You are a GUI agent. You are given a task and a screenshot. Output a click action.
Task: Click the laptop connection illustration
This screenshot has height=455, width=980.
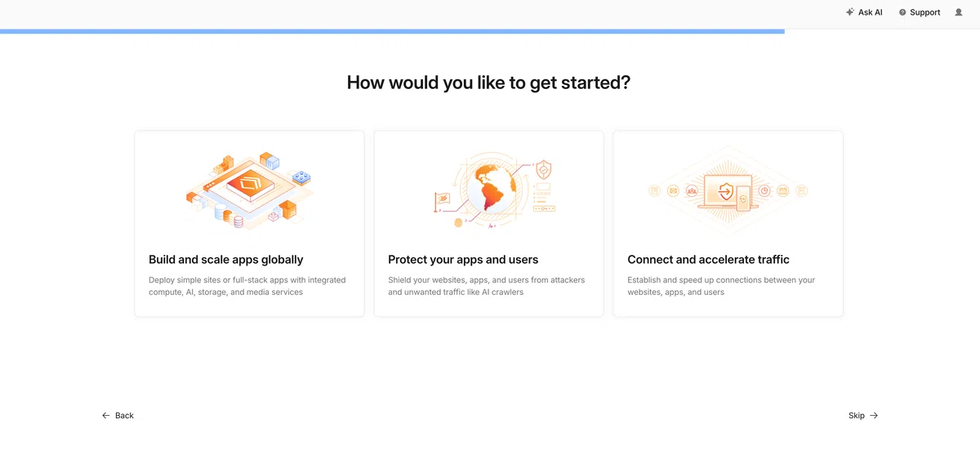(x=728, y=191)
